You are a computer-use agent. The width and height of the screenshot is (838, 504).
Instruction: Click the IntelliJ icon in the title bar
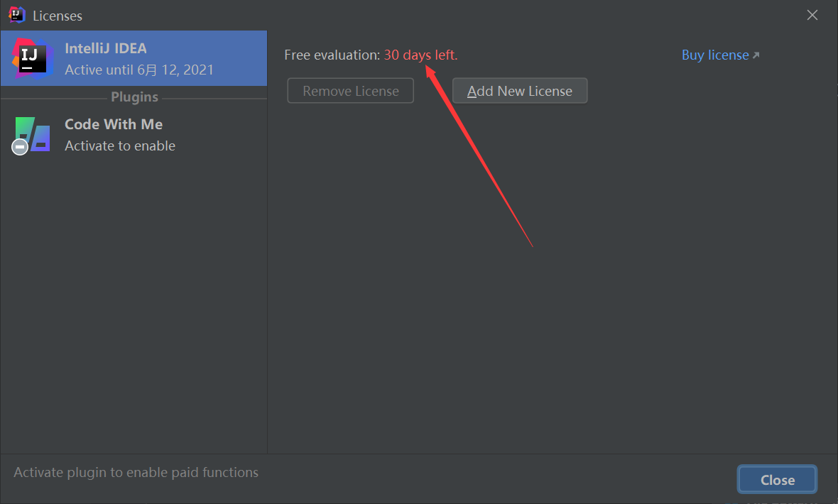(x=17, y=15)
